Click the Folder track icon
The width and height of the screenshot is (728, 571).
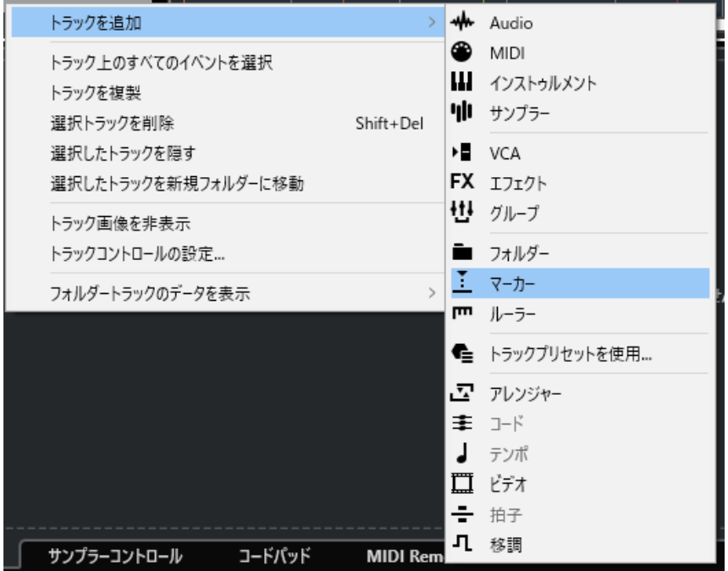click(x=461, y=252)
